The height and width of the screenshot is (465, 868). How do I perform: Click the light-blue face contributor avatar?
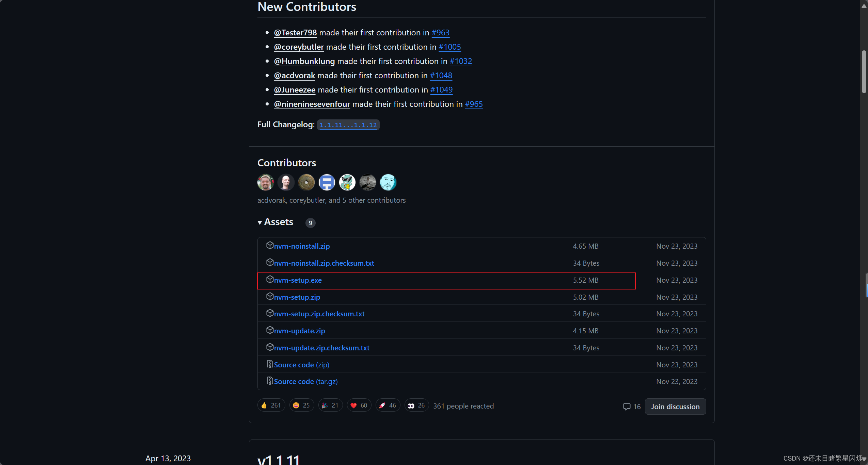tap(388, 182)
